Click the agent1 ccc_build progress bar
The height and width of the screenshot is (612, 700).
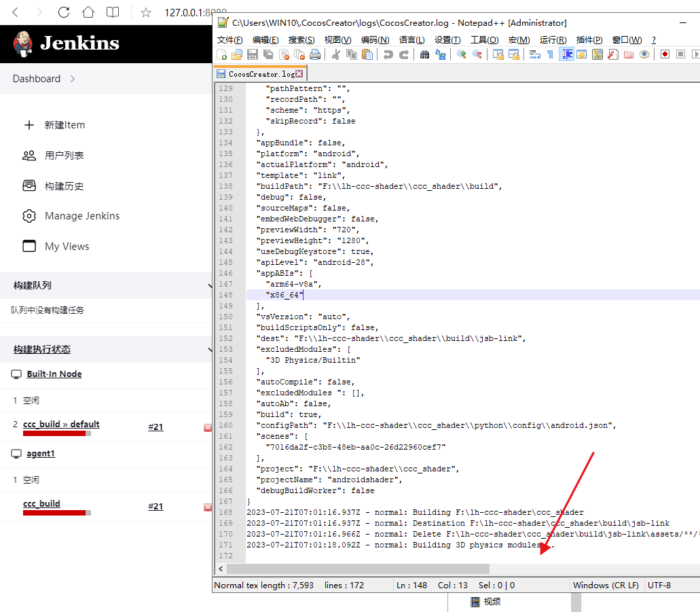click(x=57, y=513)
